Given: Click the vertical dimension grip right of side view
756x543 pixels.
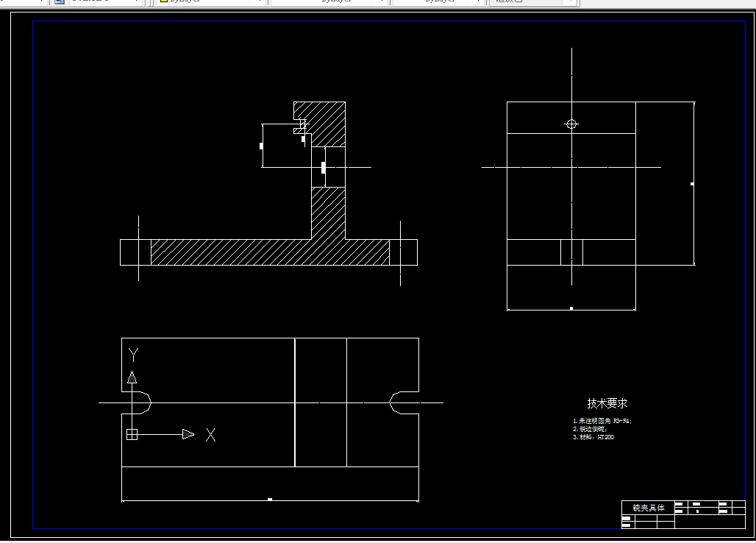Looking at the screenshot, I should [x=692, y=184].
